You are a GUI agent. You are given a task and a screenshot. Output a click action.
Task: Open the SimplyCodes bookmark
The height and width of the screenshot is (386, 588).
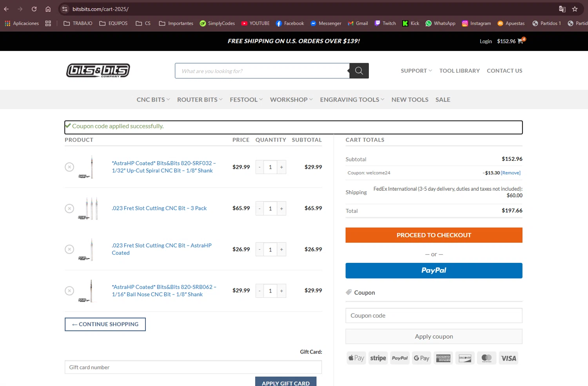click(218, 24)
